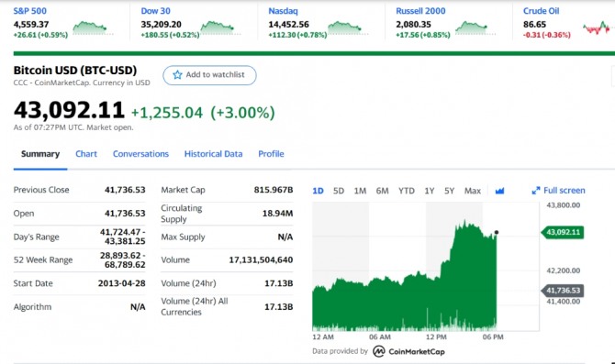Click the star icon in Add to watchlist
615x364 pixels.
(177, 75)
